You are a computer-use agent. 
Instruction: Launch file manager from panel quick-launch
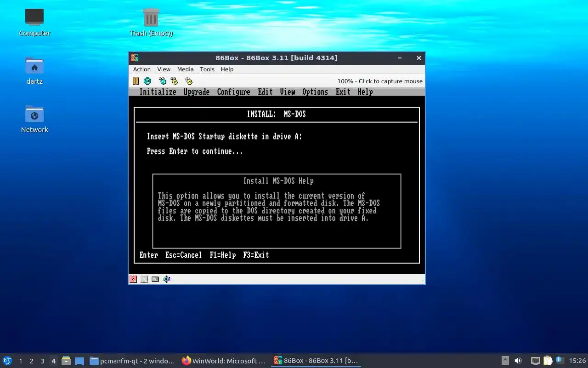point(66,361)
